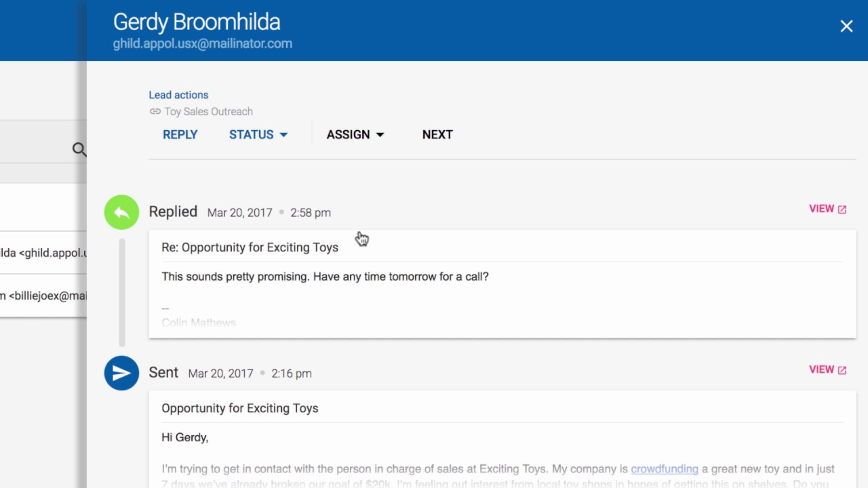Follow the crowdfunding hyperlink in the email
Screen dimensions: 868x488
tap(665, 469)
